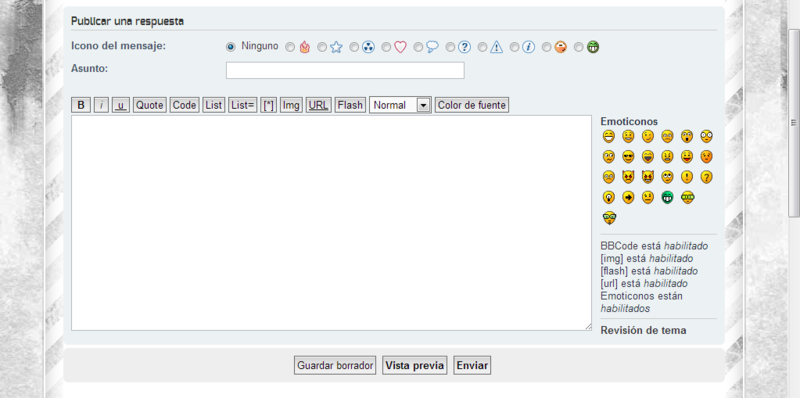Open the Color de fuente picker
The width and height of the screenshot is (800, 398).
pyautogui.click(x=472, y=105)
